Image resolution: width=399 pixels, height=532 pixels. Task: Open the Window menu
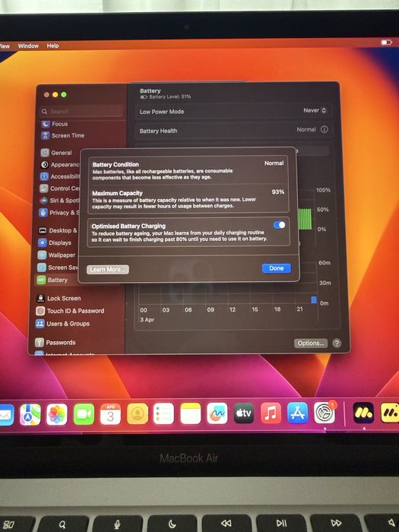coord(28,46)
